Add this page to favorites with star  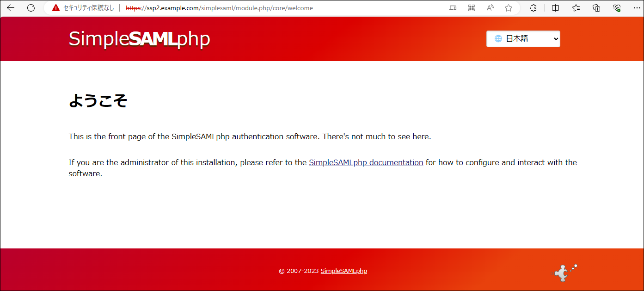click(509, 8)
